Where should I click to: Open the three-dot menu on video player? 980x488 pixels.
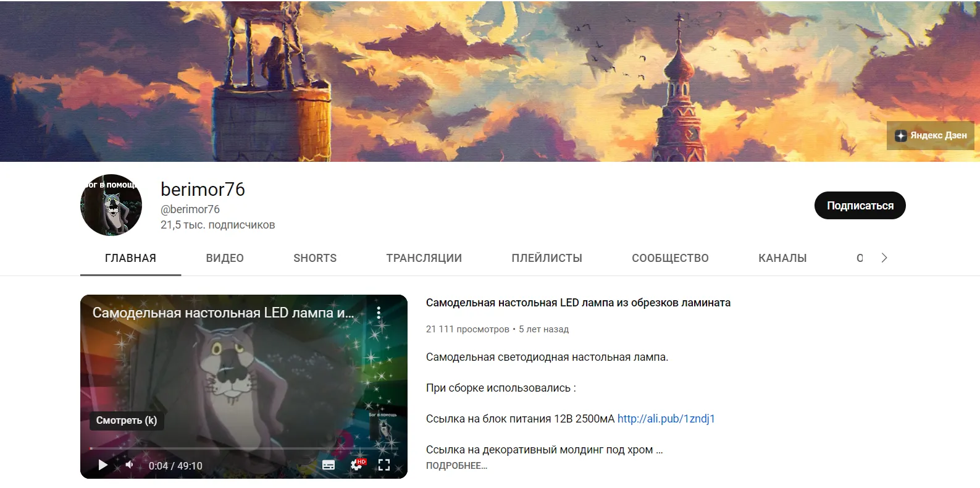pyautogui.click(x=379, y=313)
